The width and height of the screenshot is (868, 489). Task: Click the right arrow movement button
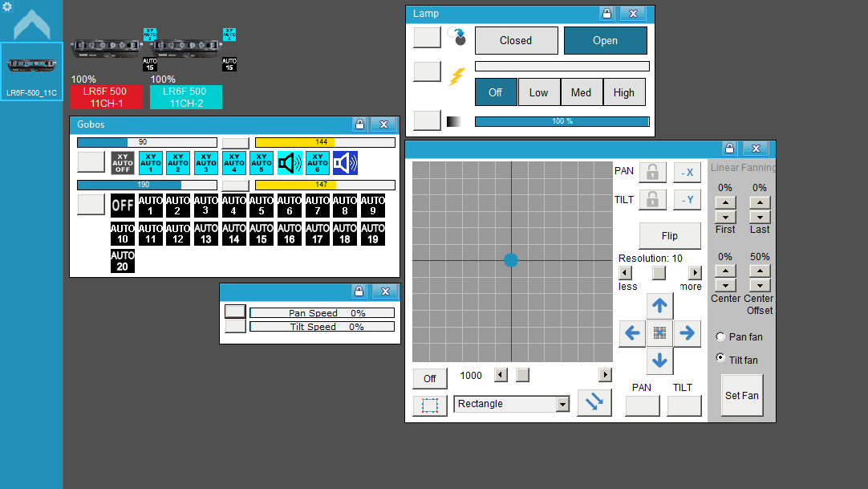click(687, 333)
